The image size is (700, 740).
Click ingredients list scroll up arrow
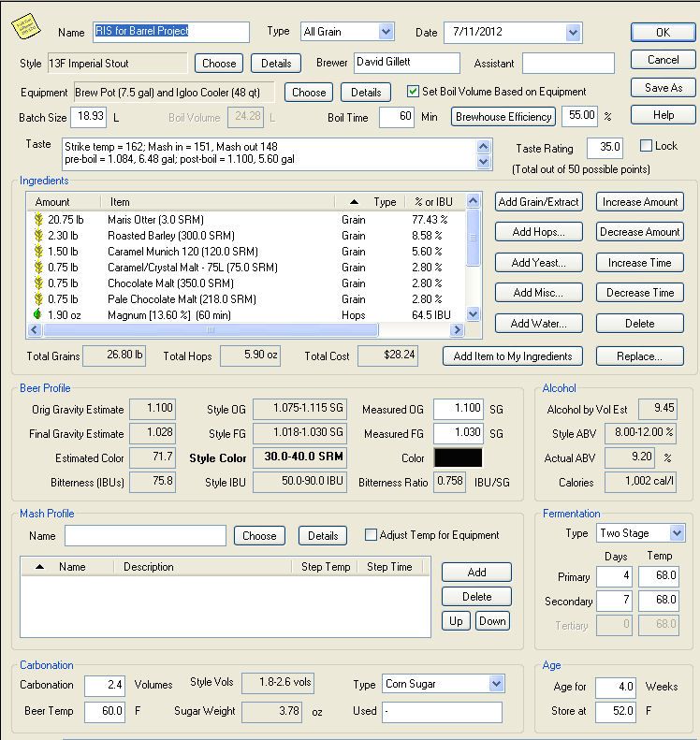(x=473, y=201)
